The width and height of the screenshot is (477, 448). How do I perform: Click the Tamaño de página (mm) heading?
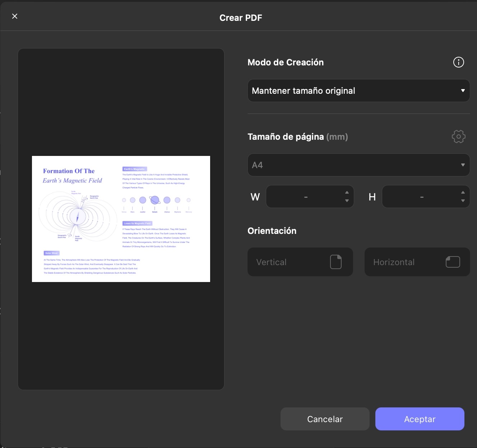click(x=298, y=137)
